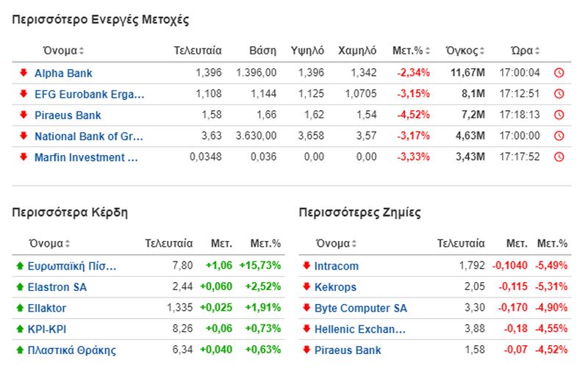Sort the losers table by Όνομα
The image size is (588, 368).
click(337, 244)
